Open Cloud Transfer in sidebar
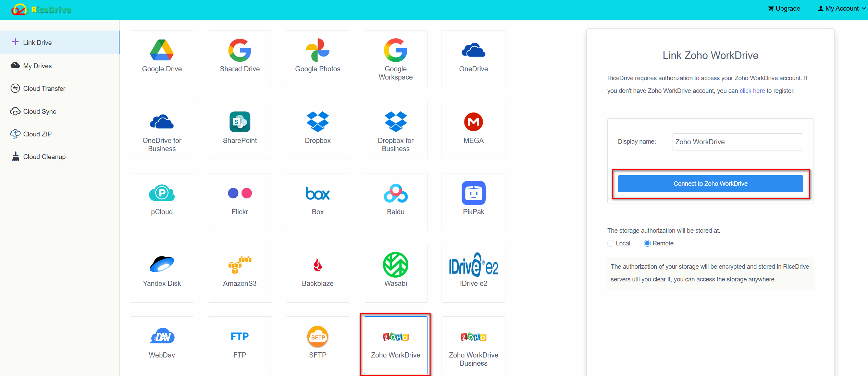Screen dimensions: 868x376 point(60,88)
